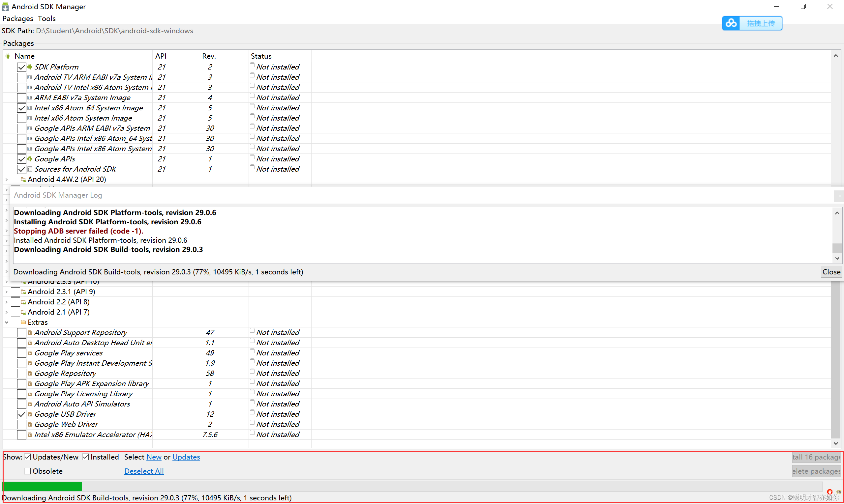Select the Android Auto Desktop Head Unit row
Image resolution: width=844 pixels, height=504 pixels.
click(x=417, y=343)
